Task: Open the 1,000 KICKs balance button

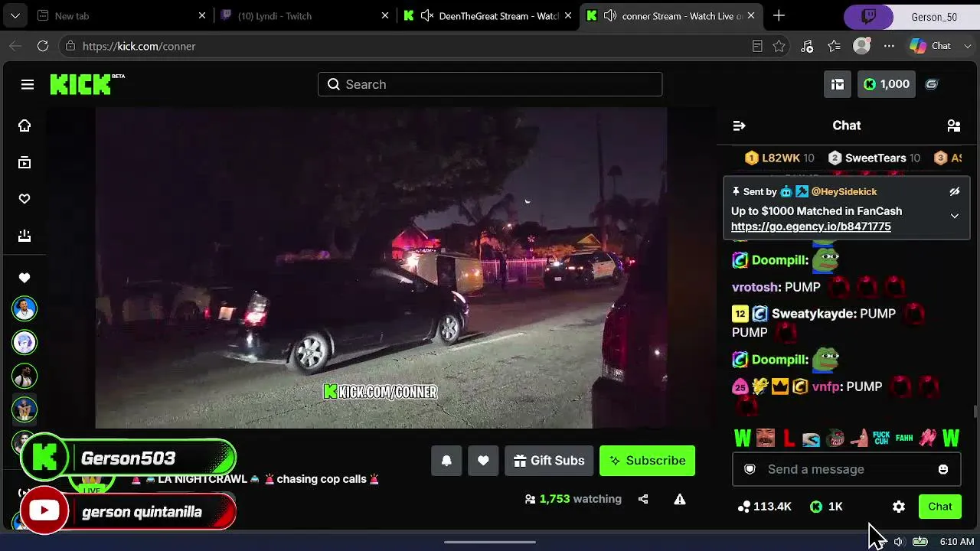Action: (886, 84)
